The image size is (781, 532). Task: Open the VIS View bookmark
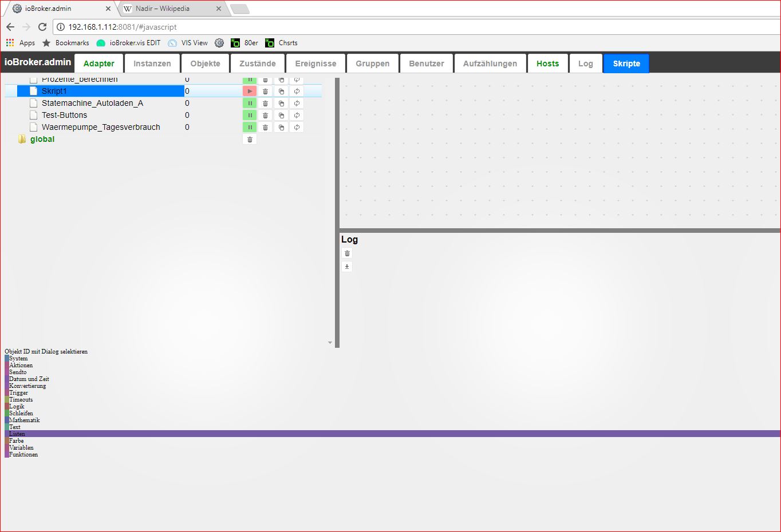(188, 43)
